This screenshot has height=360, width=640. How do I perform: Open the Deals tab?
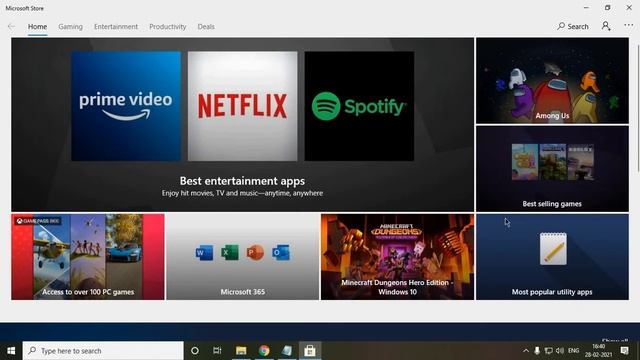(x=206, y=27)
